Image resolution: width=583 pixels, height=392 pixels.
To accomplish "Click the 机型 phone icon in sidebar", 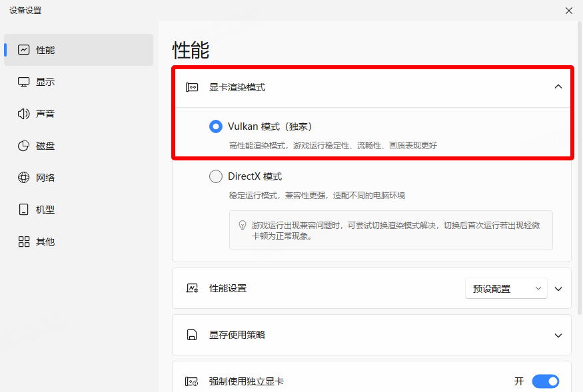I will point(24,210).
